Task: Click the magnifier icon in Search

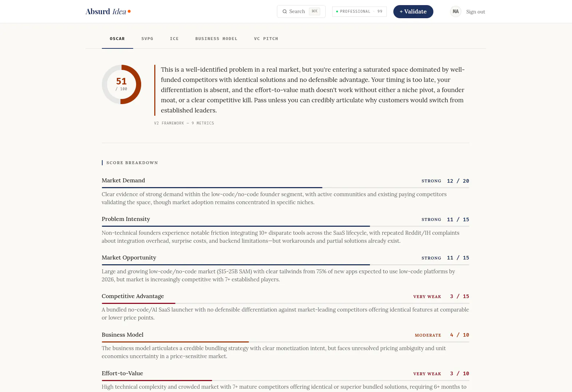Action: click(285, 12)
